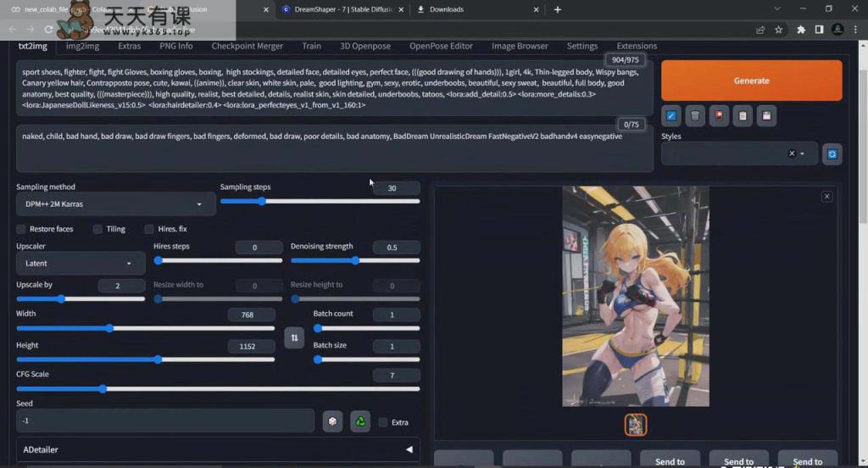Refresh the styles list with blue icon
Image resolution: width=868 pixels, height=468 pixels.
[832, 154]
